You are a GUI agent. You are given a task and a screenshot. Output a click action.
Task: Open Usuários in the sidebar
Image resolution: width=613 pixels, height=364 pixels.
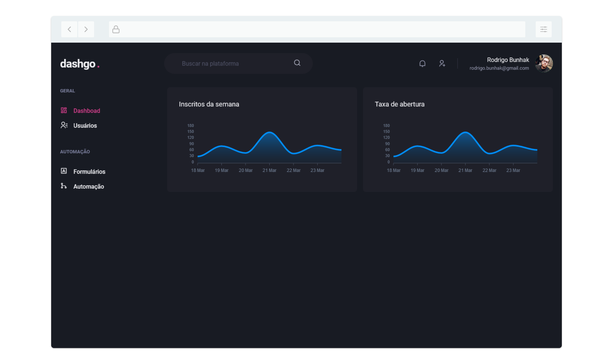pyautogui.click(x=85, y=126)
